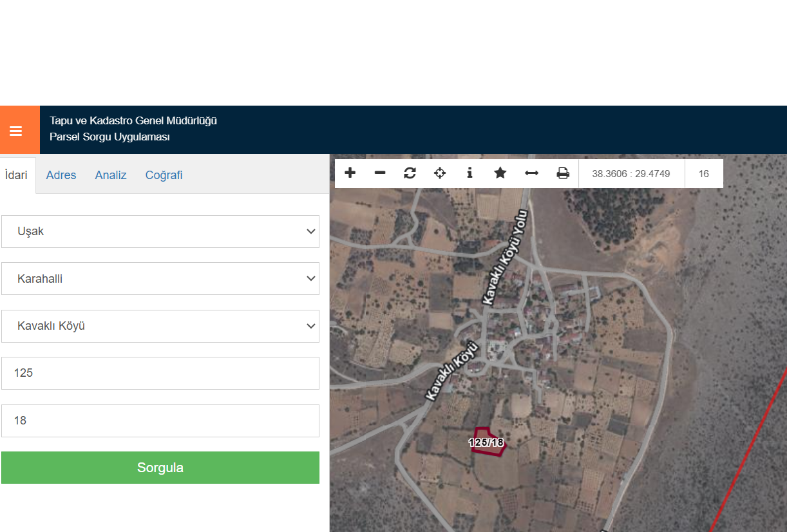Viewport: 787px width, 532px height.
Task: Click the Kavaklı Köyü Yolu road label
Action: click(x=506, y=257)
